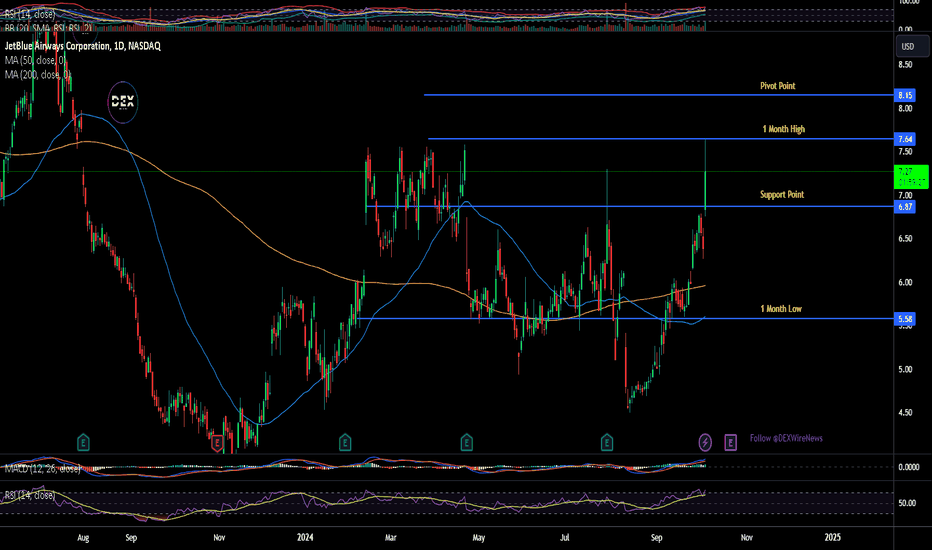932x550 pixels.
Task: Click the 6.00 price axis label
Action: point(905,282)
